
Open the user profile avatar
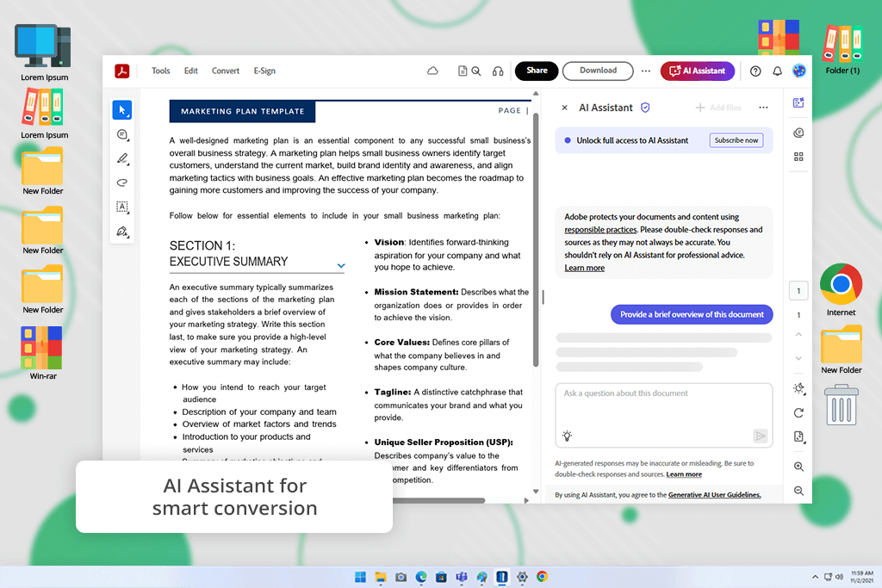tap(798, 71)
